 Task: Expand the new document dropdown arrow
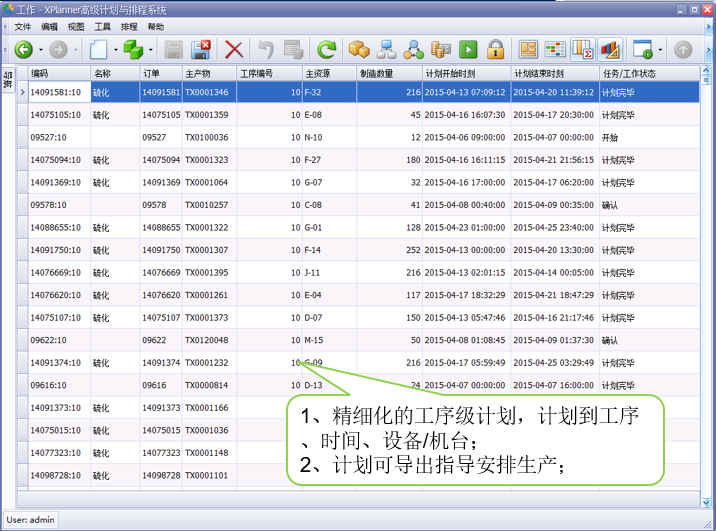tap(116, 49)
